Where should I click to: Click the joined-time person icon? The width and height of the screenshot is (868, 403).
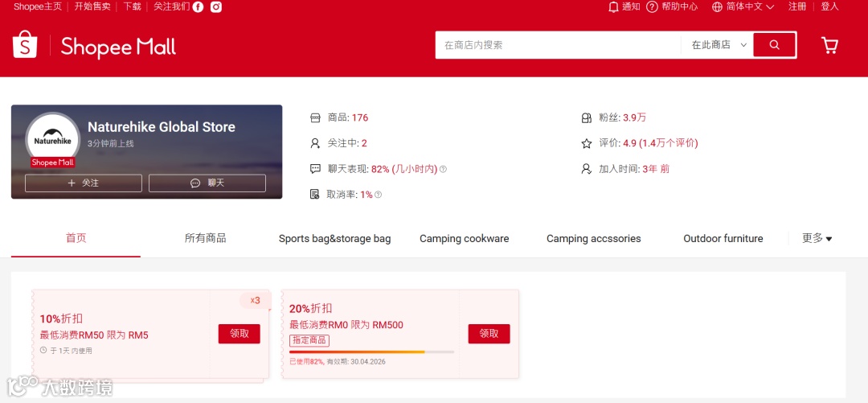586,169
